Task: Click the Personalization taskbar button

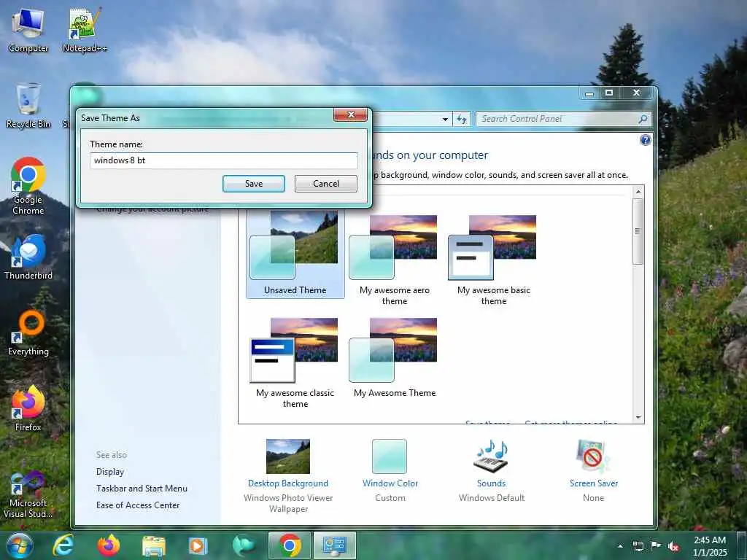Action: click(x=334, y=545)
